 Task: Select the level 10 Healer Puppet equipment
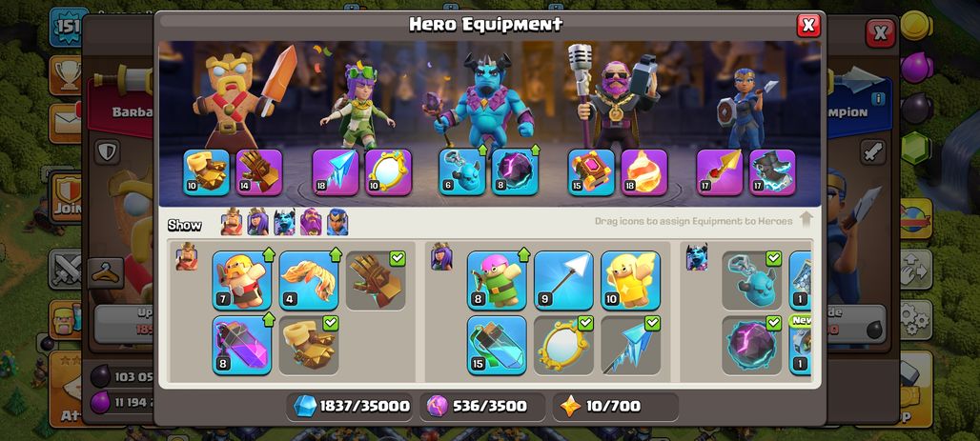tap(631, 280)
